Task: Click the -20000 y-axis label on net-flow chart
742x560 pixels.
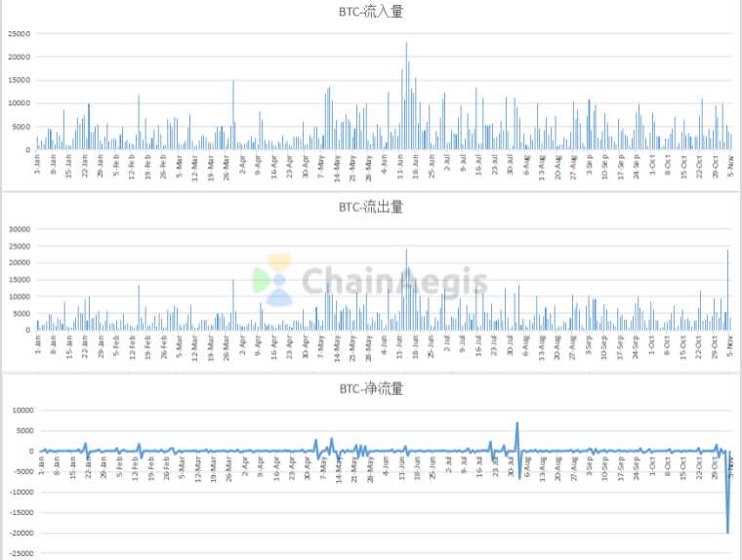Action: click(x=19, y=533)
